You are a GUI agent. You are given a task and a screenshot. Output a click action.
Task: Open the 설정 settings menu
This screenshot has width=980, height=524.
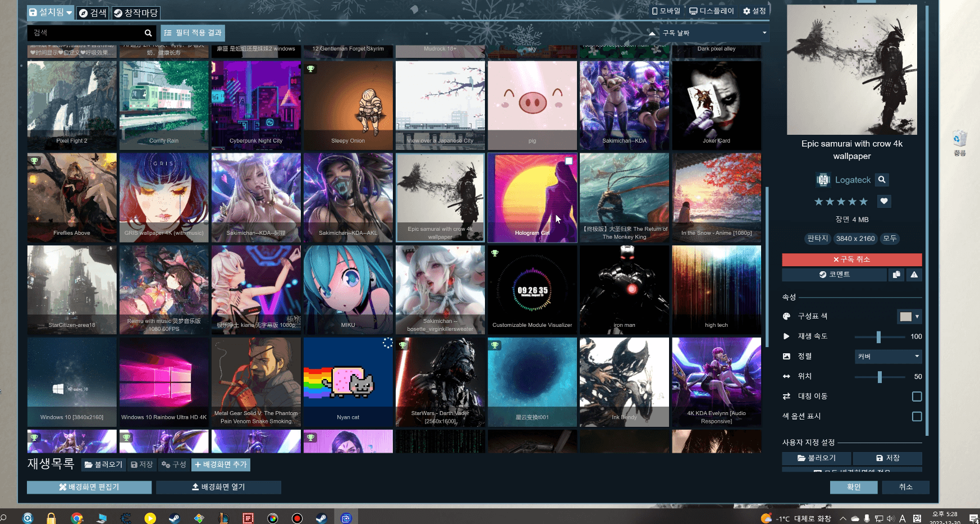(x=754, y=11)
